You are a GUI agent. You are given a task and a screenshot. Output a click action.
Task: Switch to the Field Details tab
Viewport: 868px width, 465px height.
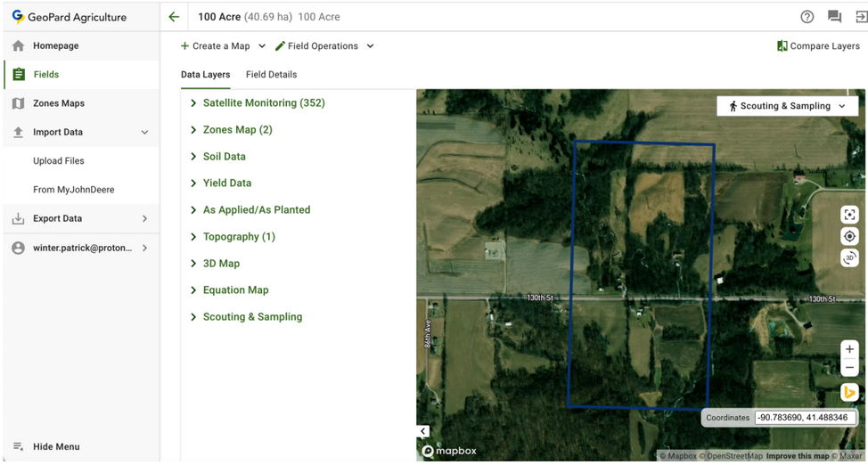pos(271,75)
